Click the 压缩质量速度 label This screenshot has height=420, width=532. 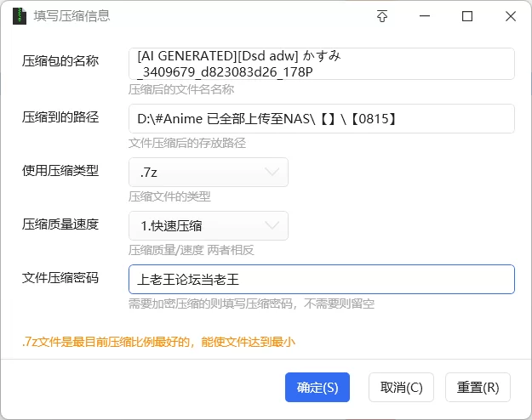click(x=60, y=224)
